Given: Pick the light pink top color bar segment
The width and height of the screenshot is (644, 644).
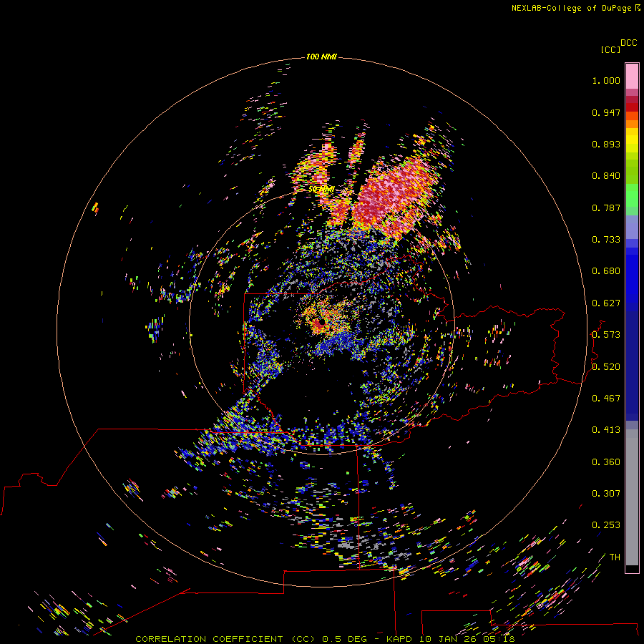Looking at the screenshot, I should pos(632,76).
